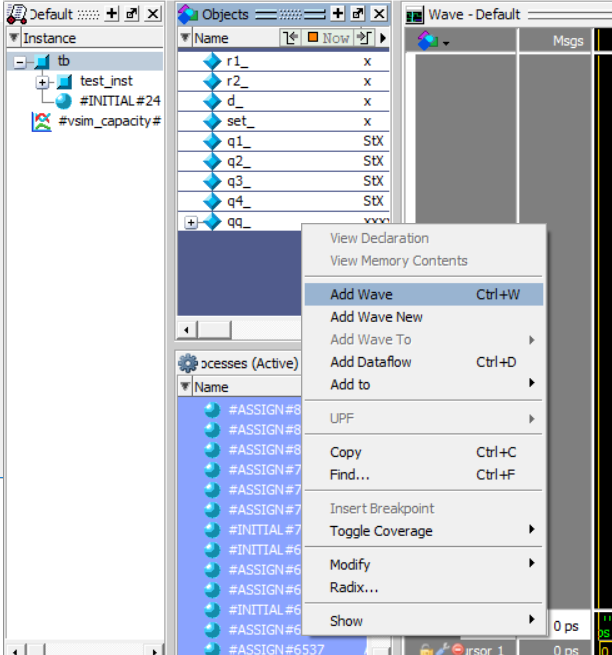The height and width of the screenshot is (655, 612).
Task: Choose Radix... in the context menu
Action: tap(424, 588)
